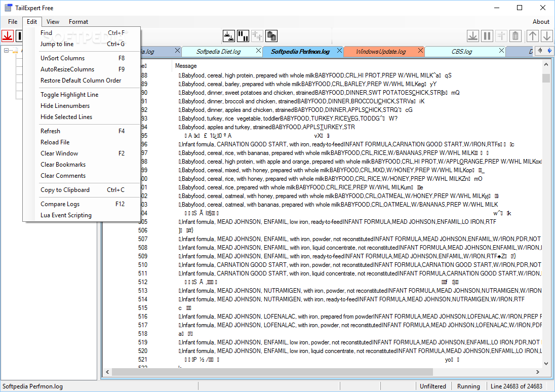Click the clear-all icon with two trash cans
The height and width of the screenshot is (392, 555).
(271, 36)
